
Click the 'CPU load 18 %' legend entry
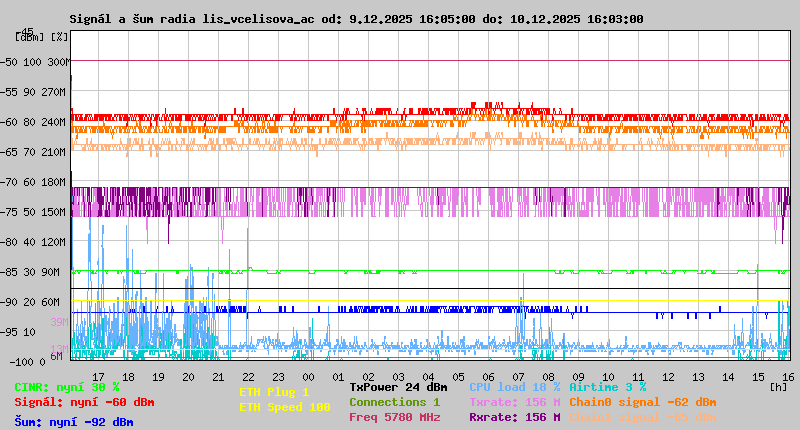(x=515, y=387)
